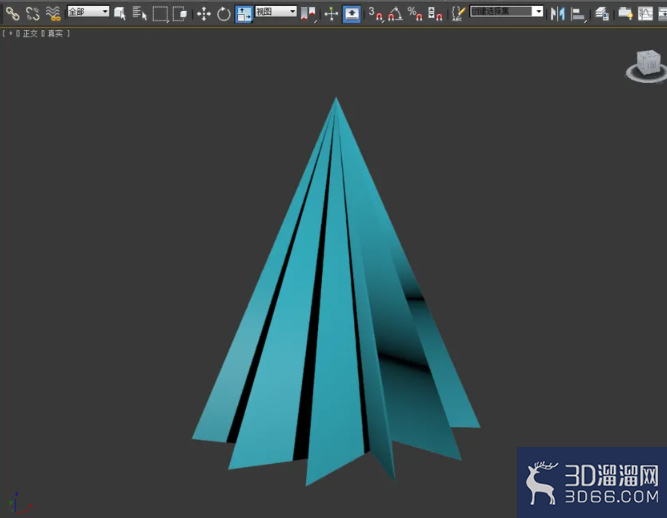Click the Unlink Selection tool

coord(33,13)
